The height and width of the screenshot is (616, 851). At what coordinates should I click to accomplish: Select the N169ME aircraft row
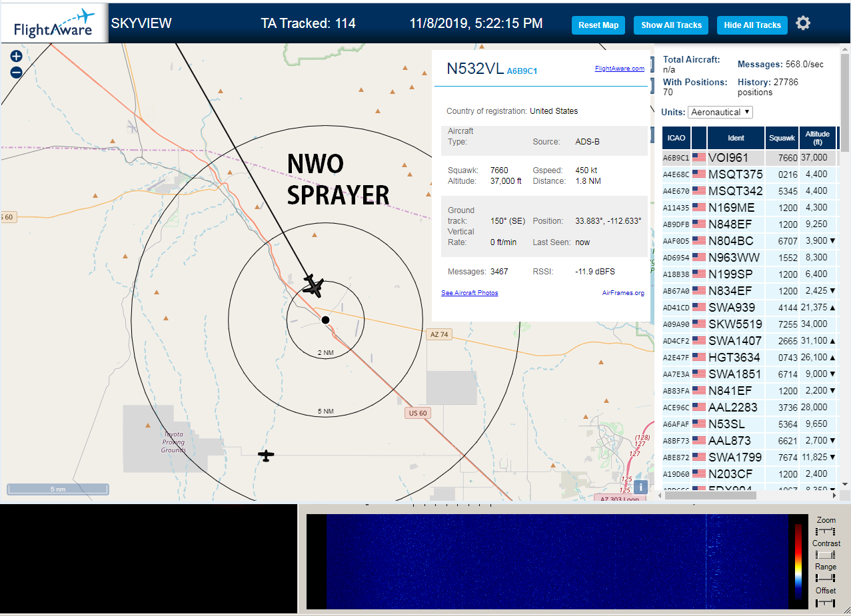[x=750, y=208]
